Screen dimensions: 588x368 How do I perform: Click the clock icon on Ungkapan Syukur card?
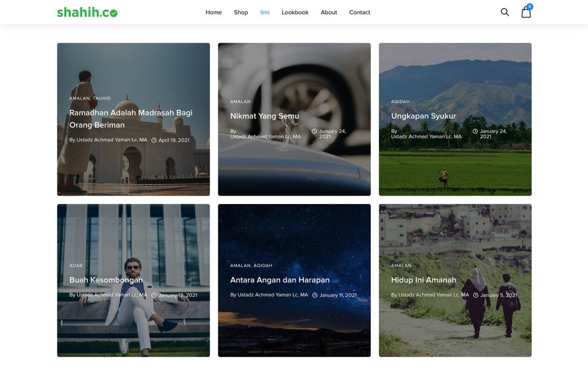tap(475, 131)
